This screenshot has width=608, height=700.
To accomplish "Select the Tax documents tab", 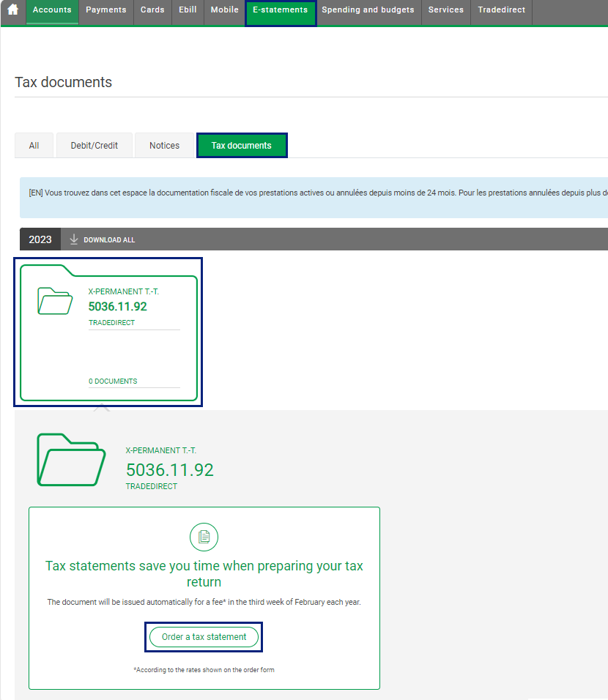I will pyautogui.click(x=242, y=146).
